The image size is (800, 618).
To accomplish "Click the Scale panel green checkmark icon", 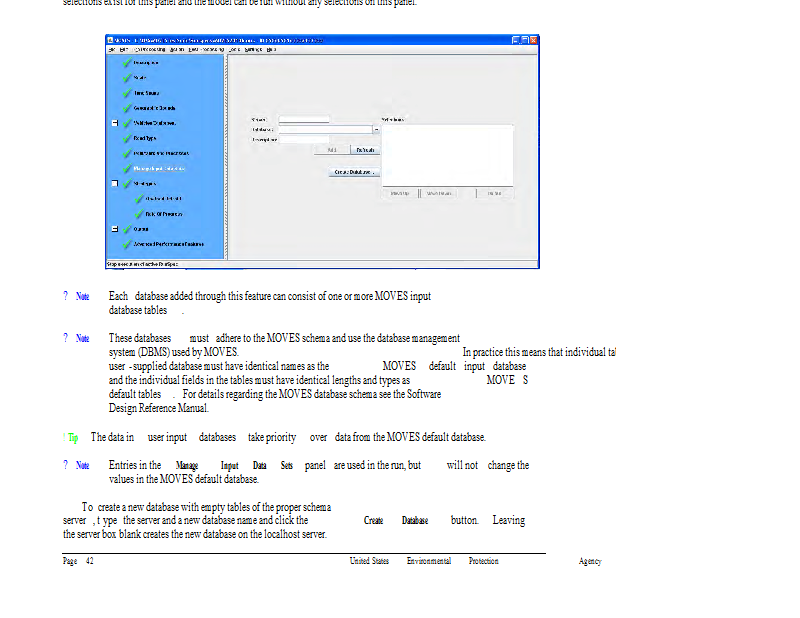I will 127,77.
